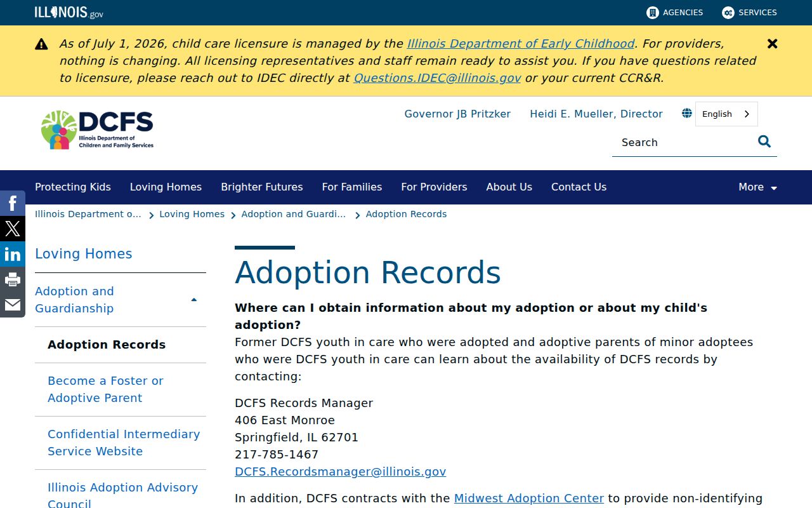Dismiss the yellow alert banner
Viewport: 812px width, 508px height.
tap(772, 44)
